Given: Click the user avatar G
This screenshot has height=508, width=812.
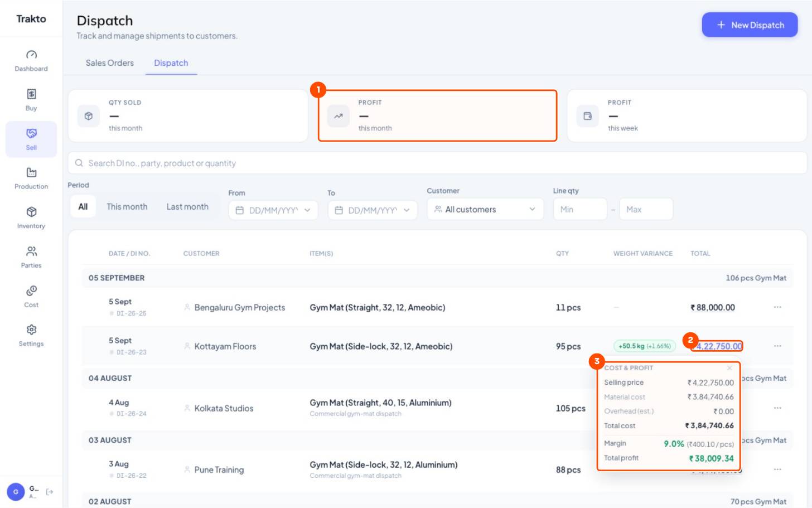Looking at the screenshot, I should 16,492.
